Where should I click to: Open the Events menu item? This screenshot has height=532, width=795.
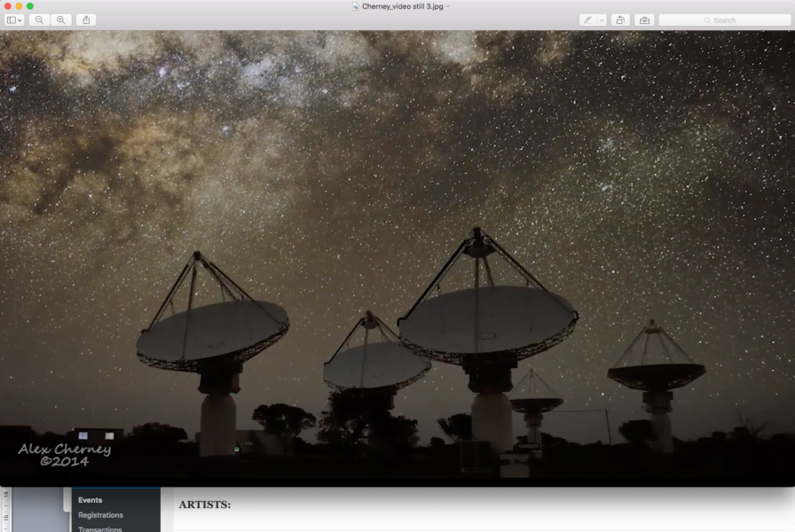tap(90, 500)
